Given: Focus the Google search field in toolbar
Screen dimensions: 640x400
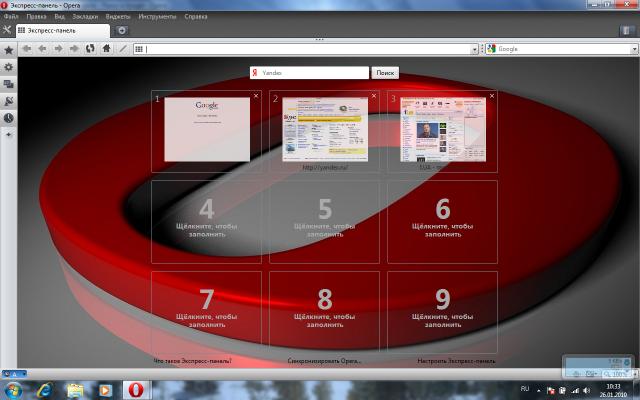Looking at the screenshot, I should (563, 49).
